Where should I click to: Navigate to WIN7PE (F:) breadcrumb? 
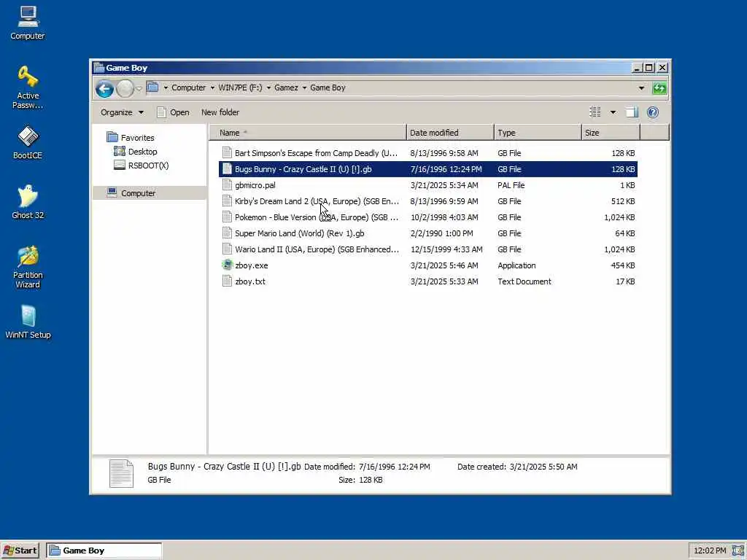[x=240, y=87]
